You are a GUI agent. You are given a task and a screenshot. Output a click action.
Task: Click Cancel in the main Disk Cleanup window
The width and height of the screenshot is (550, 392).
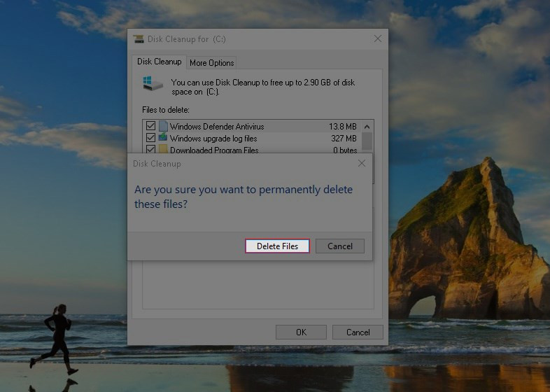(x=358, y=332)
